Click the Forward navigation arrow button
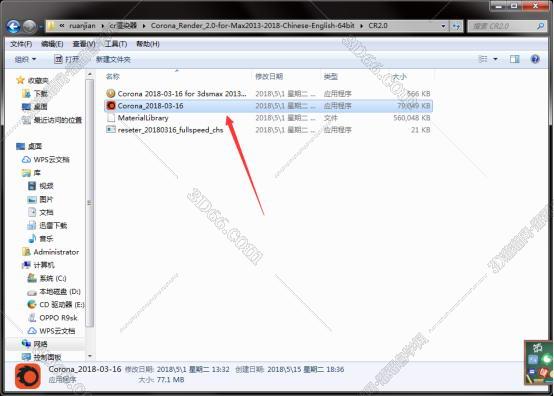 (x=30, y=26)
